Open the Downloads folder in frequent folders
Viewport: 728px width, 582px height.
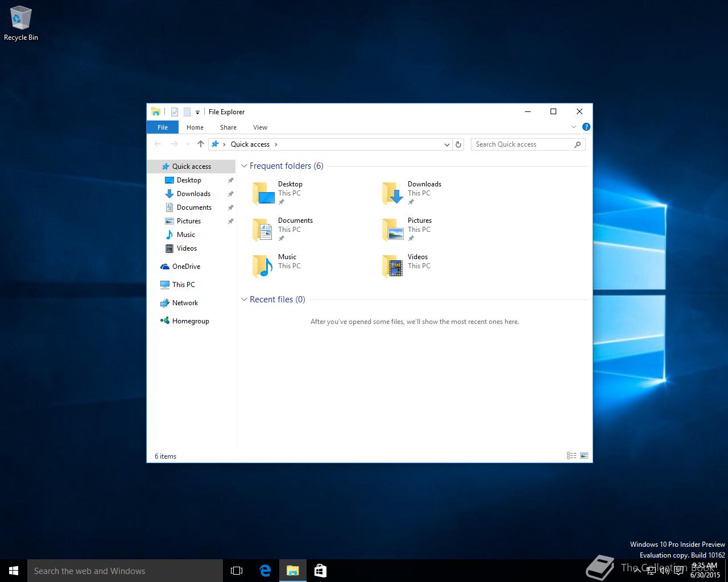click(x=392, y=193)
